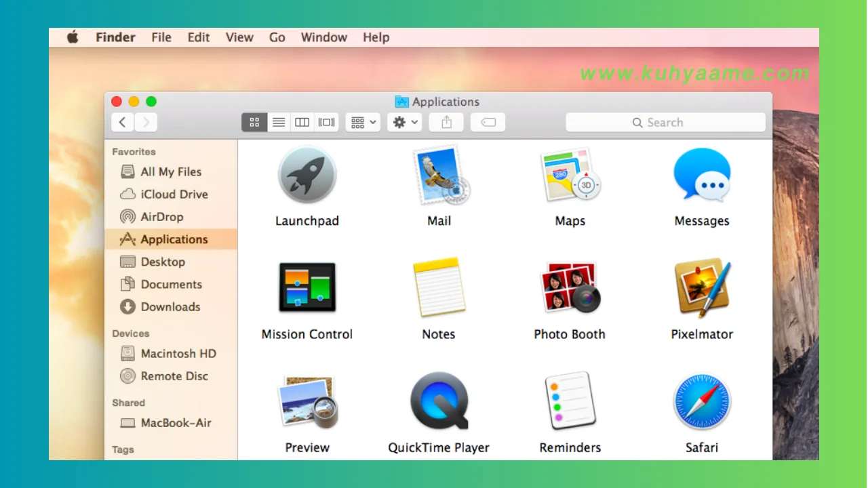Open Documents folder in sidebar

pos(171,284)
